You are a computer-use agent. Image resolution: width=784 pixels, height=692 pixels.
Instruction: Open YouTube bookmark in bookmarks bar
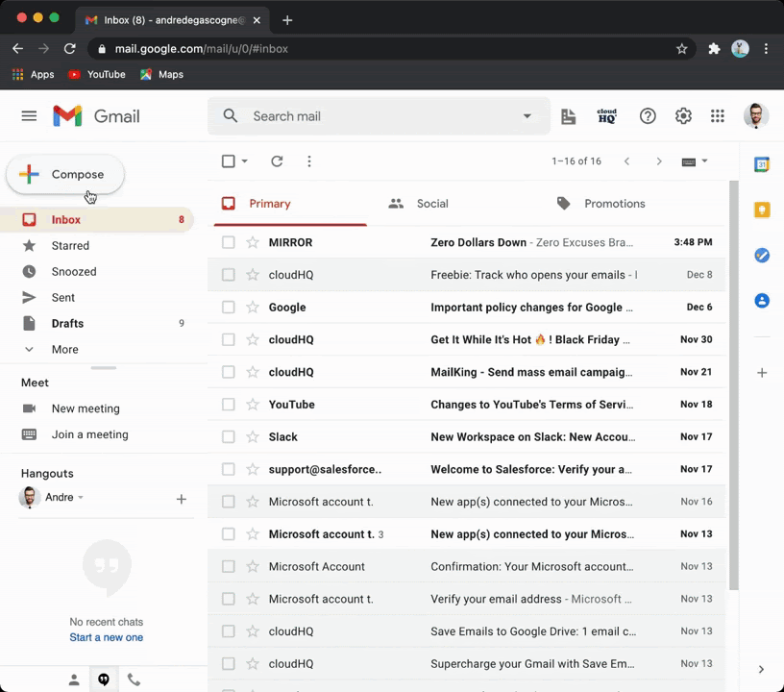[97, 75]
